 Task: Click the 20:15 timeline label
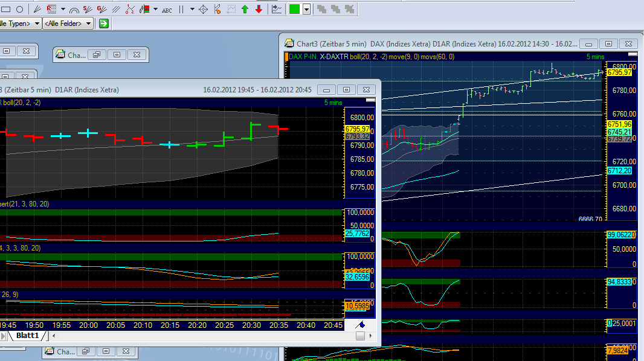(x=171, y=325)
